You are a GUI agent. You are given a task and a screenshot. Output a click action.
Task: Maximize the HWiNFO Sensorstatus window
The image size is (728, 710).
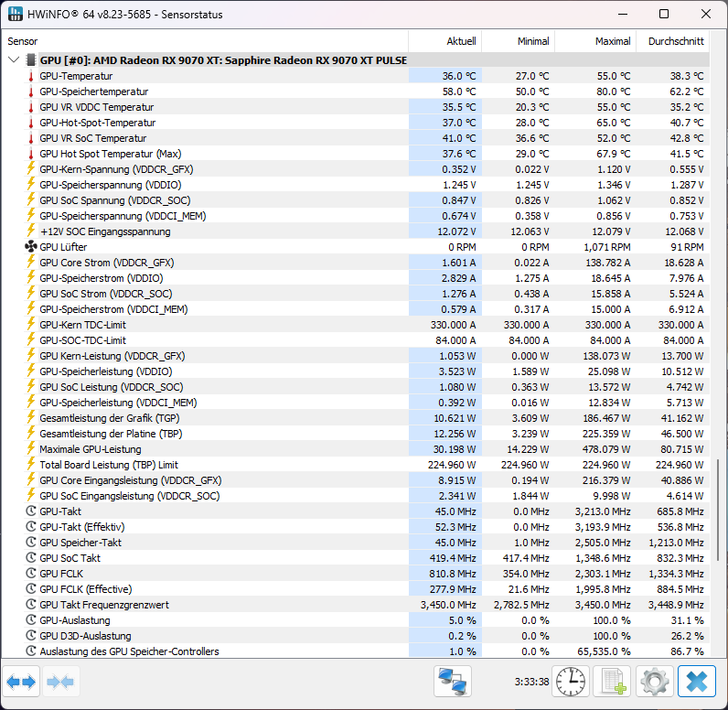tap(664, 14)
